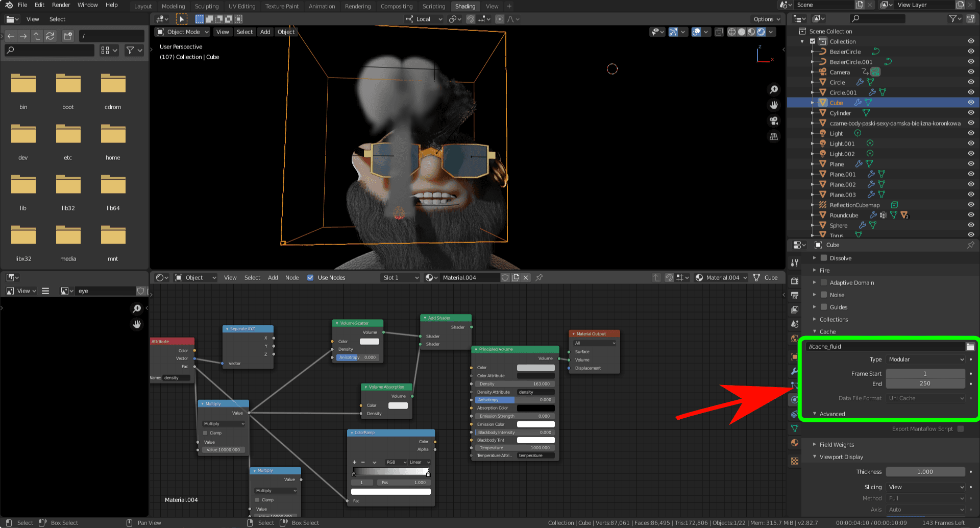Open the Slot 1 dropdown
The width and height of the screenshot is (980, 528).
point(401,278)
